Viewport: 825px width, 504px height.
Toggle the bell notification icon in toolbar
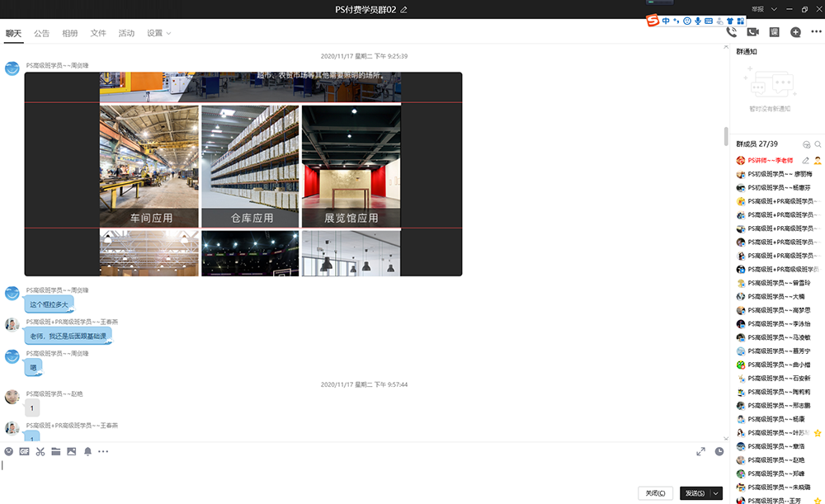coord(87,451)
